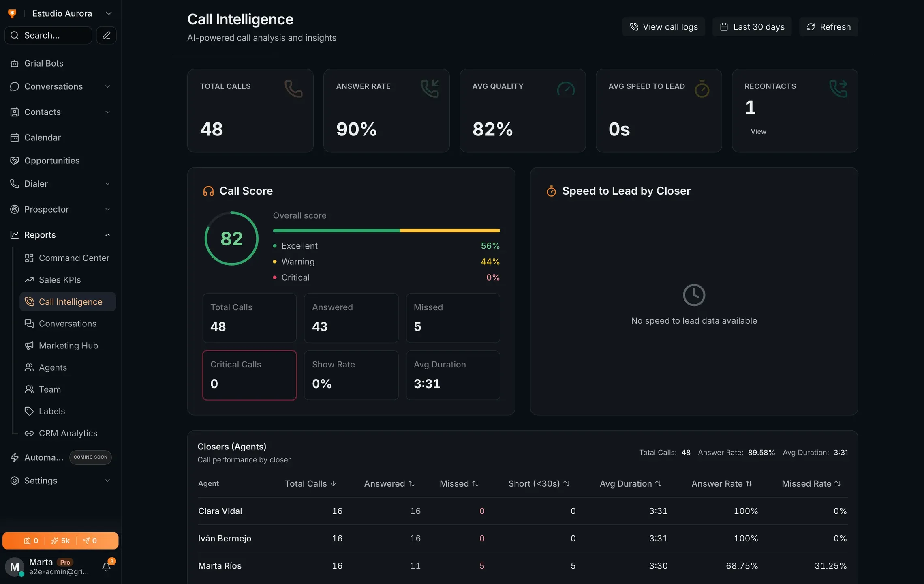924x584 pixels.
Task: Expand the Settings sidebar chevron
Action: tap(107, 481)
